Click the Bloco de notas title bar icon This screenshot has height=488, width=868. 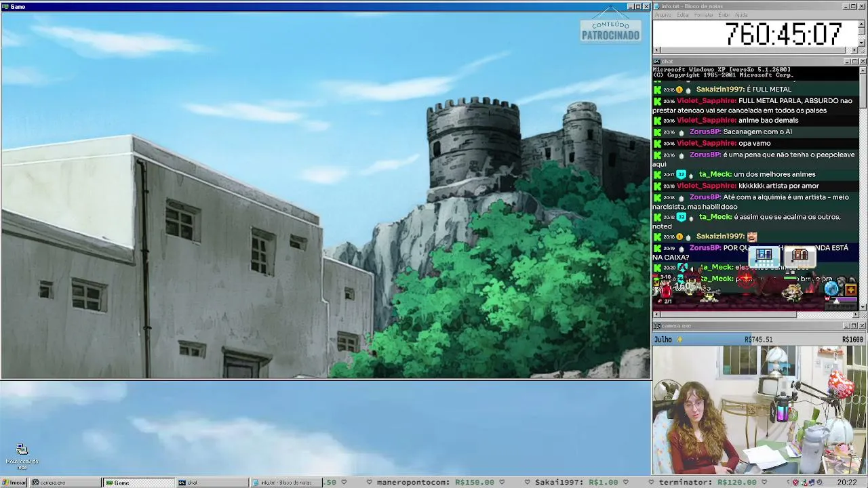657,7
